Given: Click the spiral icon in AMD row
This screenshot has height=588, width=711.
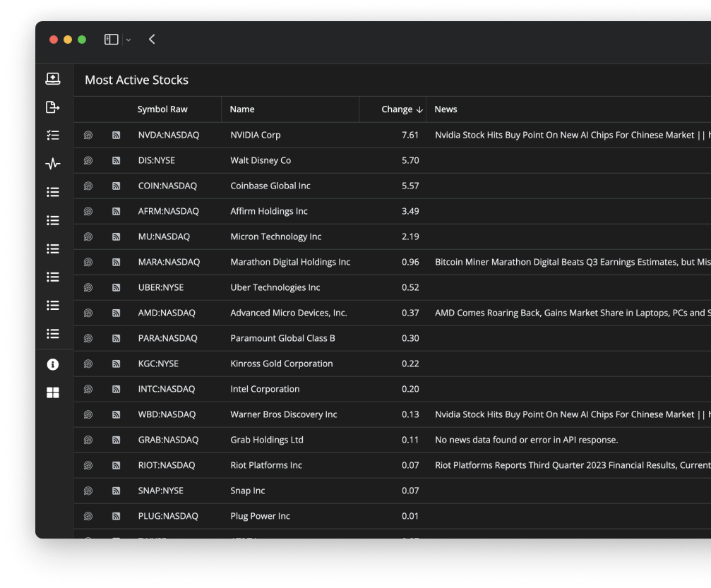Looking at the screenshot, I should [x=88, y=313].
